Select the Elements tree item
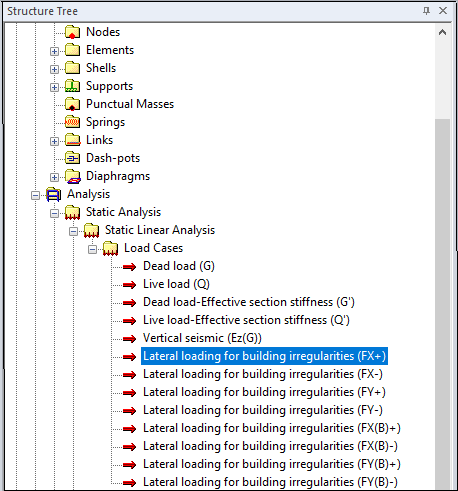 pyautogui.click(x=110, y=50)
